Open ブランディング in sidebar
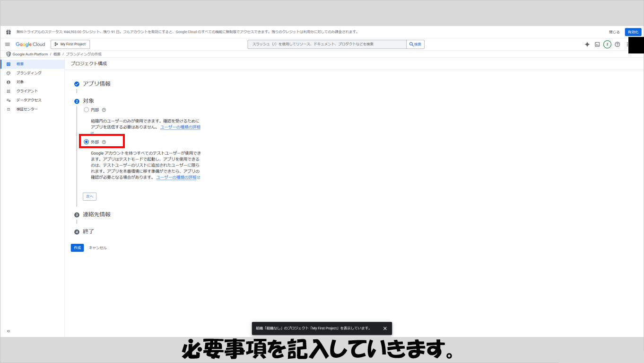 [29, 73]
